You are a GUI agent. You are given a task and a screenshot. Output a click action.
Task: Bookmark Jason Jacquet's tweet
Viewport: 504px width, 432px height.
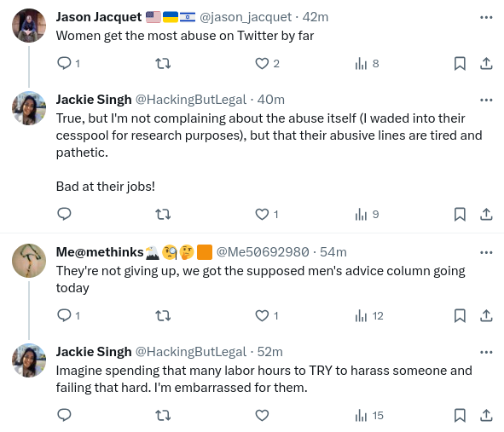(460, 63)
